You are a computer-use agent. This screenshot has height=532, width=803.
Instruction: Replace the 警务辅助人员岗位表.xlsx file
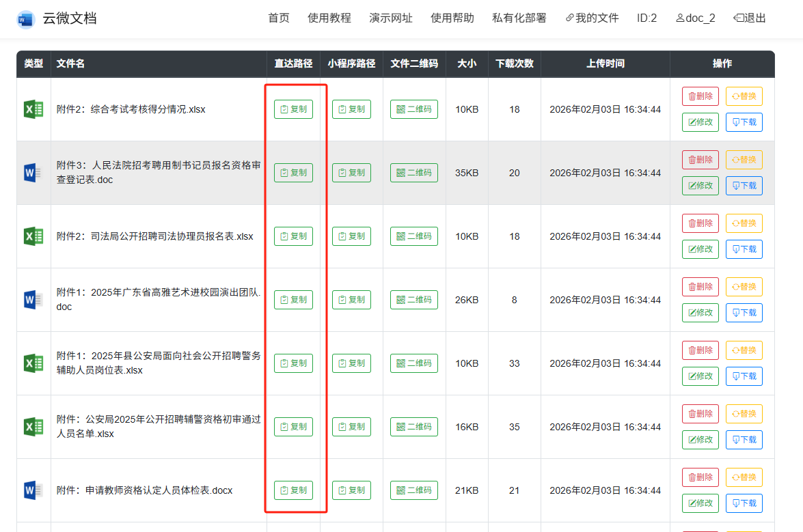point(744,350)
